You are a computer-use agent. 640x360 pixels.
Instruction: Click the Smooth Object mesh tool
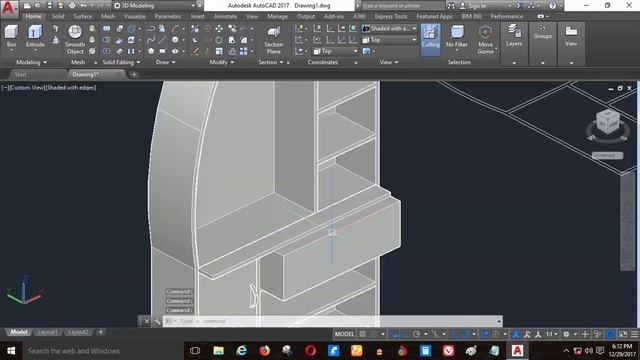point(75,40)
